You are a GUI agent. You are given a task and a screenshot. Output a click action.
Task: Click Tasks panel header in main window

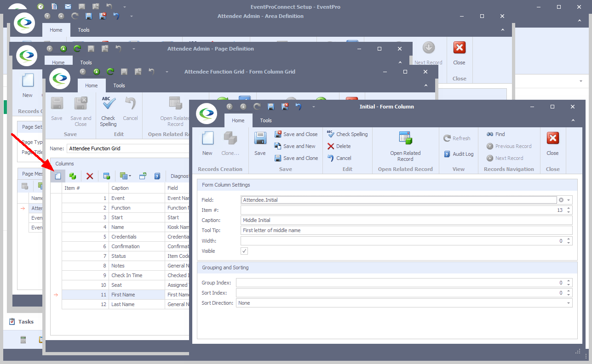[x=22, y=322]
